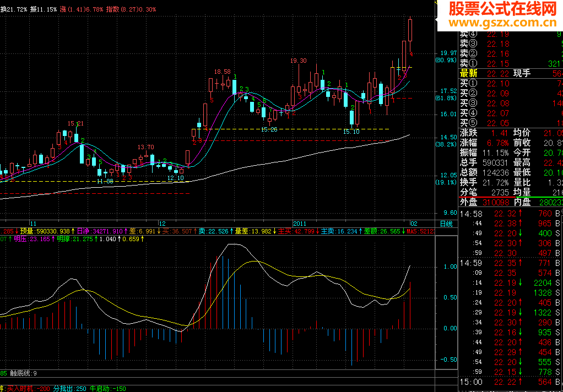Click the 2011 date axis label

point(301,224)
